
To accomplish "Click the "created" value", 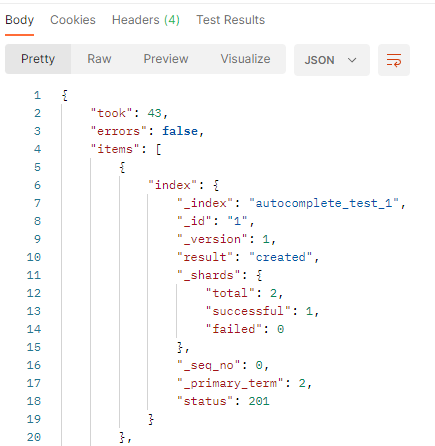I will click(x=281, y=257).
